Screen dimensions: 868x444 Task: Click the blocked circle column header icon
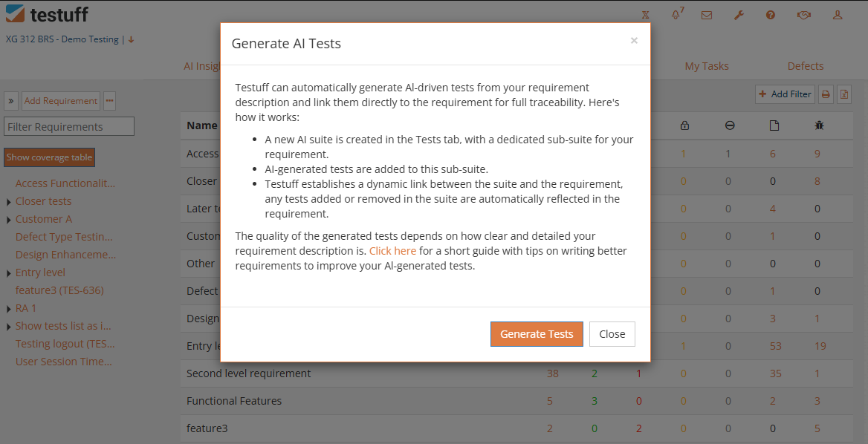click(730, 125)
